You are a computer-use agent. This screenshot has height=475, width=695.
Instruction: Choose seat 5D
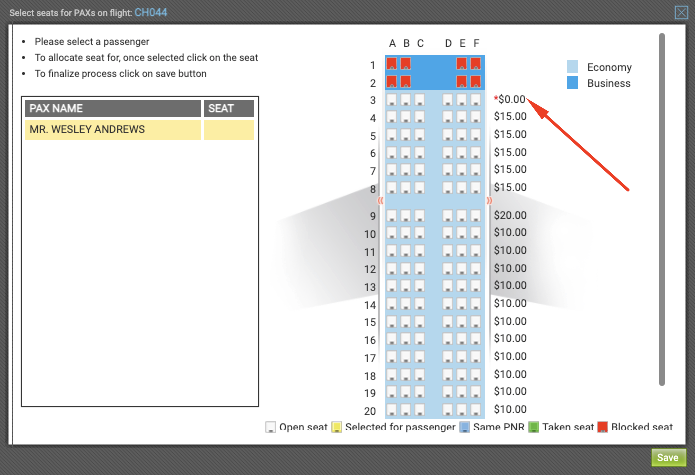coord(448,135)
